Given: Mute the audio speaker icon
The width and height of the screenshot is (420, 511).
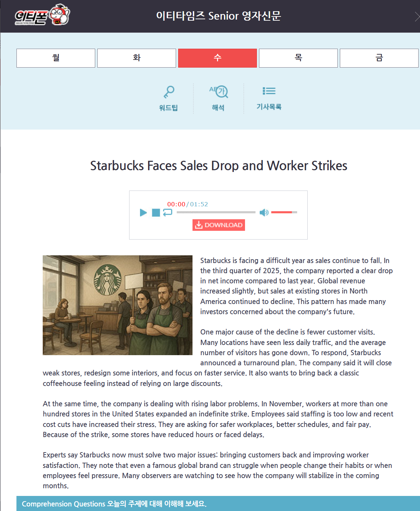Looking at the screenshot, I should pyautogui.click(x=264, y=213).
